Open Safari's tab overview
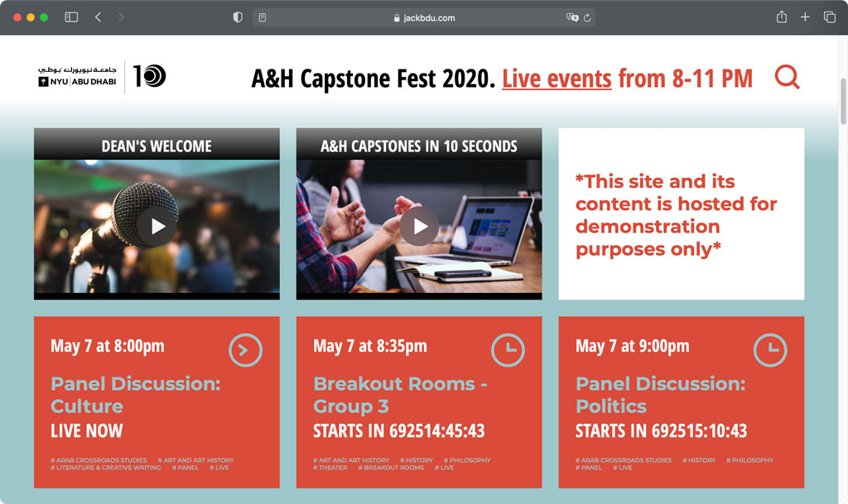The height and width of the screenshot is (504, 848). pos(829,16)
